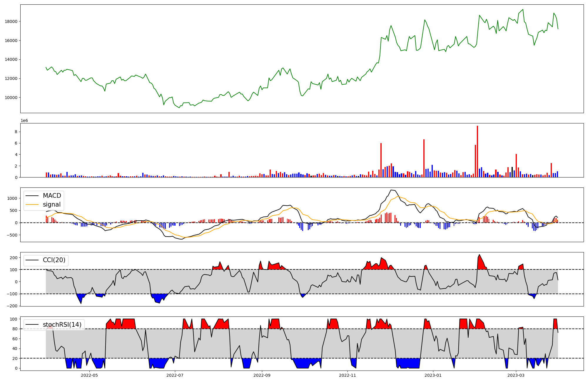588x382 pixels.
Task: Click the 18000 price axis tick label
Action: [x=11, y=21]
